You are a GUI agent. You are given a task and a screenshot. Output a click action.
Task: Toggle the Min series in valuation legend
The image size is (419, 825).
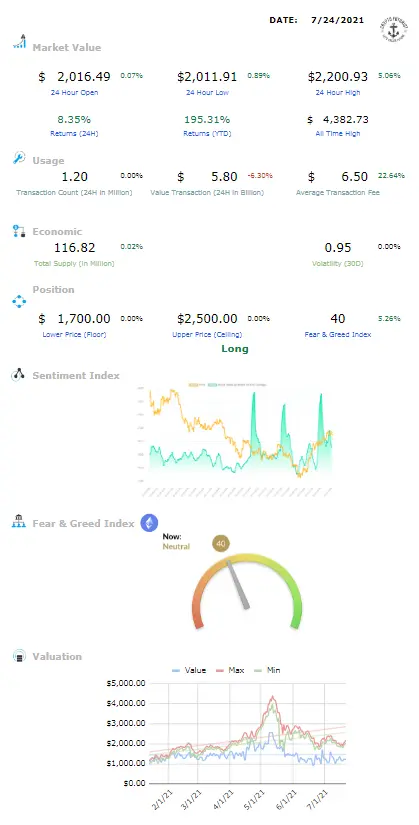[x=267, y=670]
